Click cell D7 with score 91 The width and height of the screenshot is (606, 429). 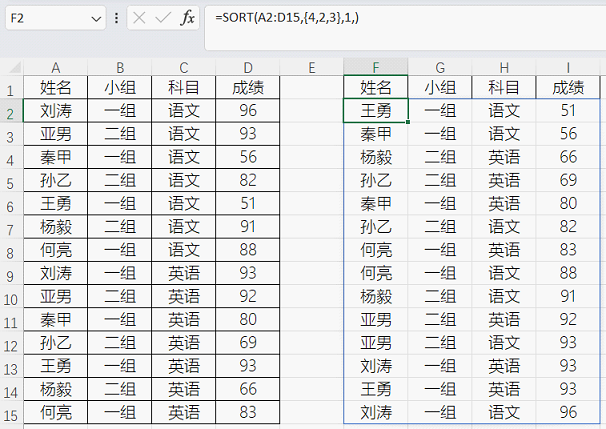[x=248, y=226]
